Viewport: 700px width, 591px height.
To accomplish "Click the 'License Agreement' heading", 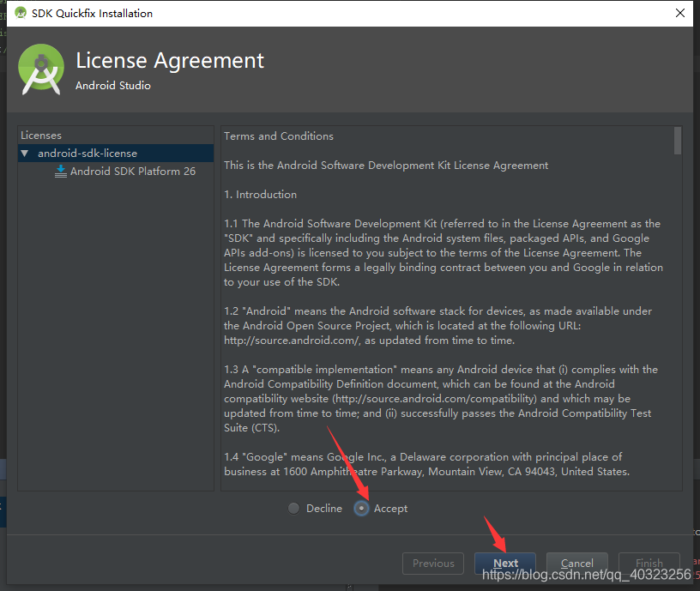I will point(170,60).
